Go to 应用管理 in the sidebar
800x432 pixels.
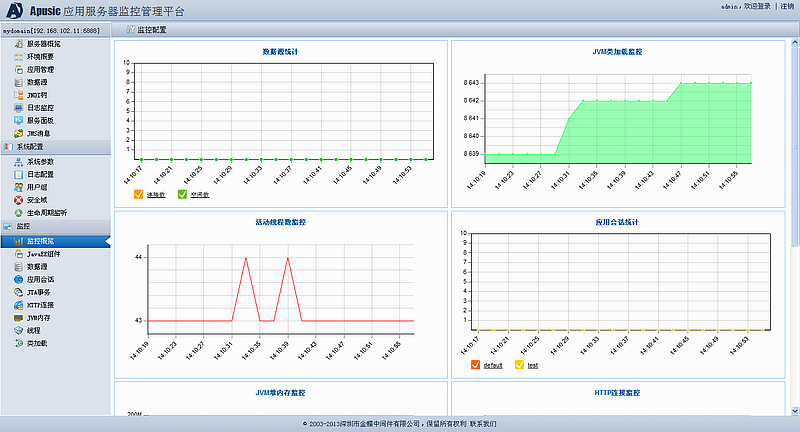[40, 69]
